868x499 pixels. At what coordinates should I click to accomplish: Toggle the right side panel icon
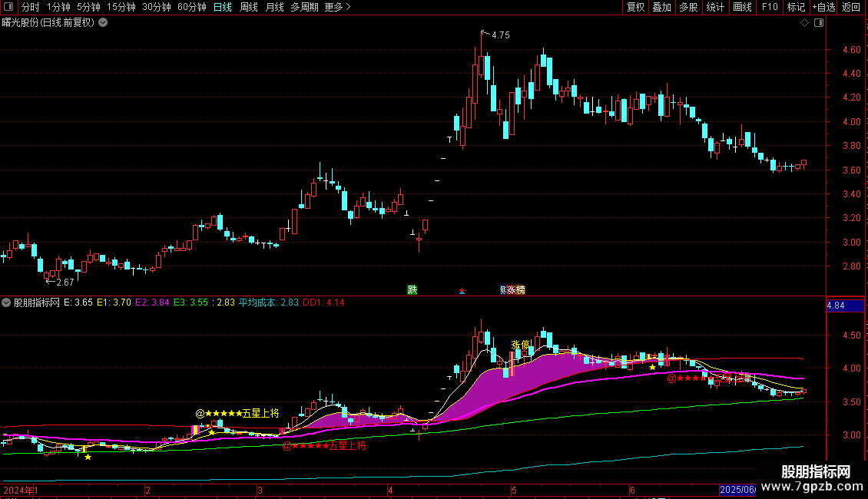[x=819, y=23]
